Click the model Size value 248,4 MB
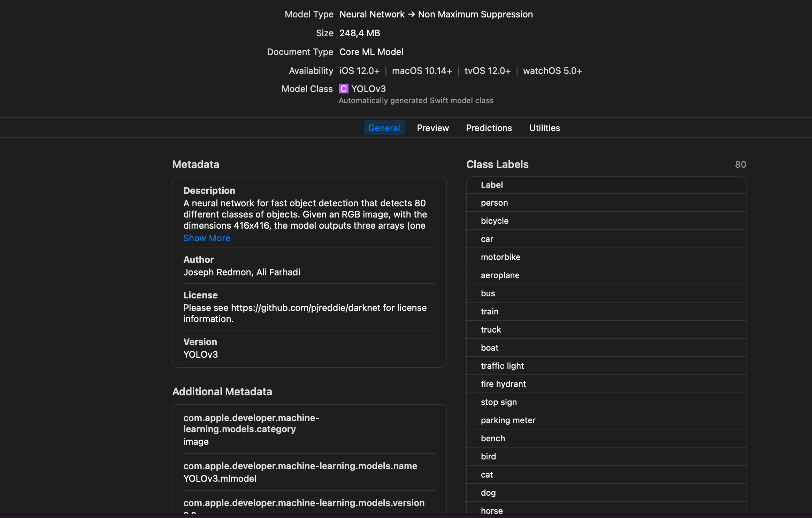The height and width of the screenshot is (518, 812). pyautogui.click(x=359, y=33)
